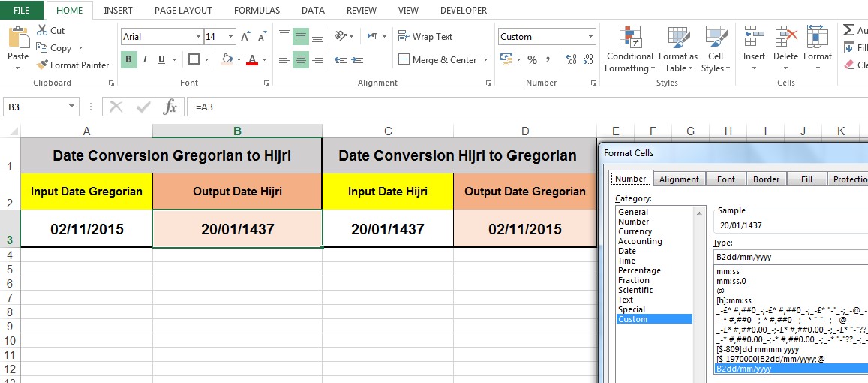Viewport: 868px width, 383px height.
Task: Click the Increase Decimal icon
Action: click(570, 60)
